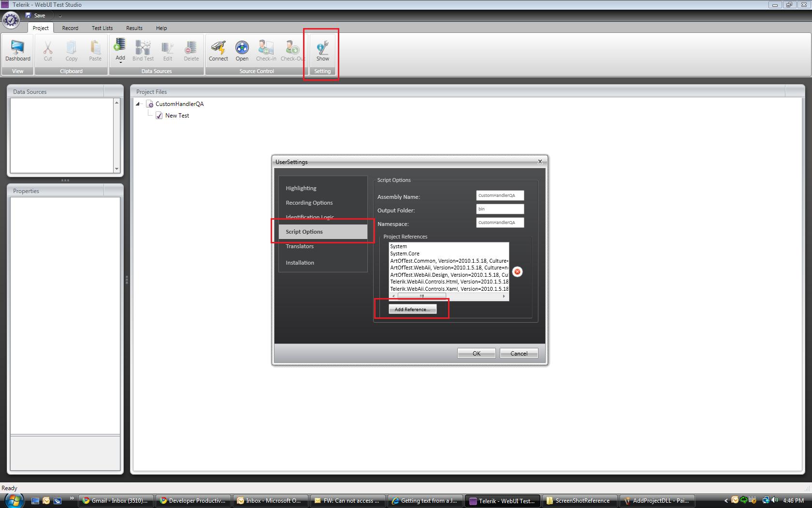Open the quick access toolbar dropdown arrow
Viewport: 812px width, 508px height.
point(60,16)
